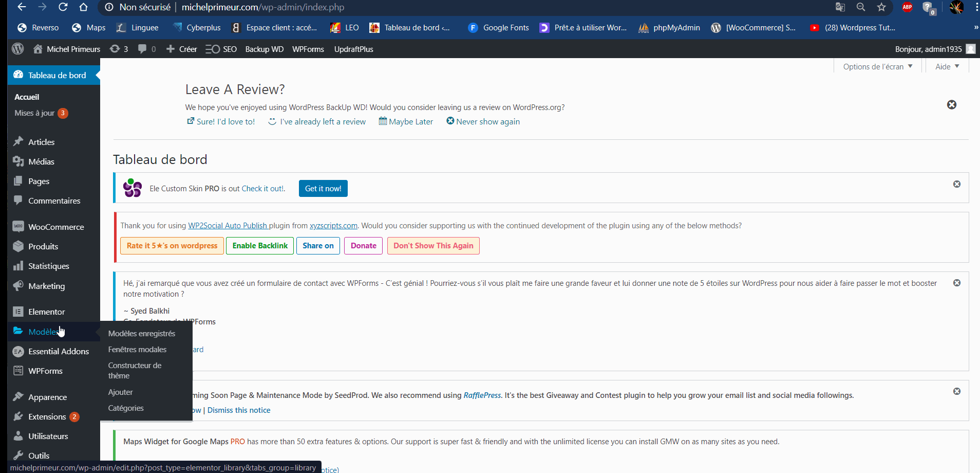This screenshot has height=473, width=980.
Task: Click the browser address bar URL
Action: click(262, 7)
